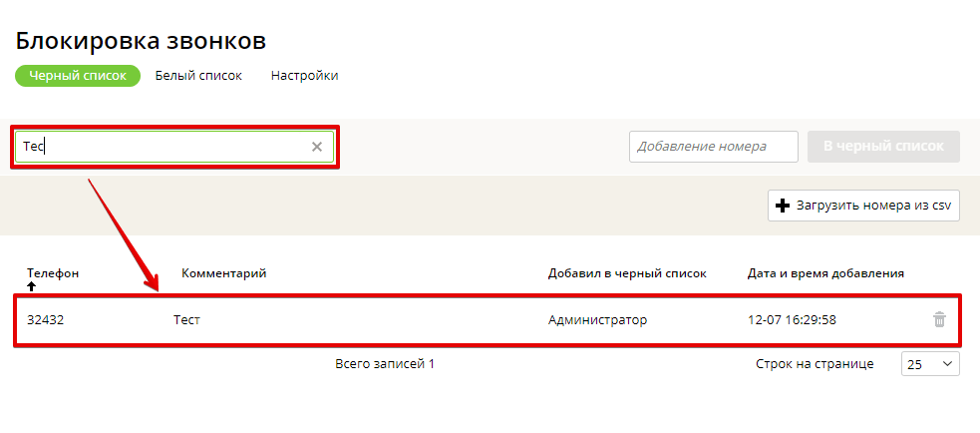Select the Черный список tab

(x=78, y=76)
